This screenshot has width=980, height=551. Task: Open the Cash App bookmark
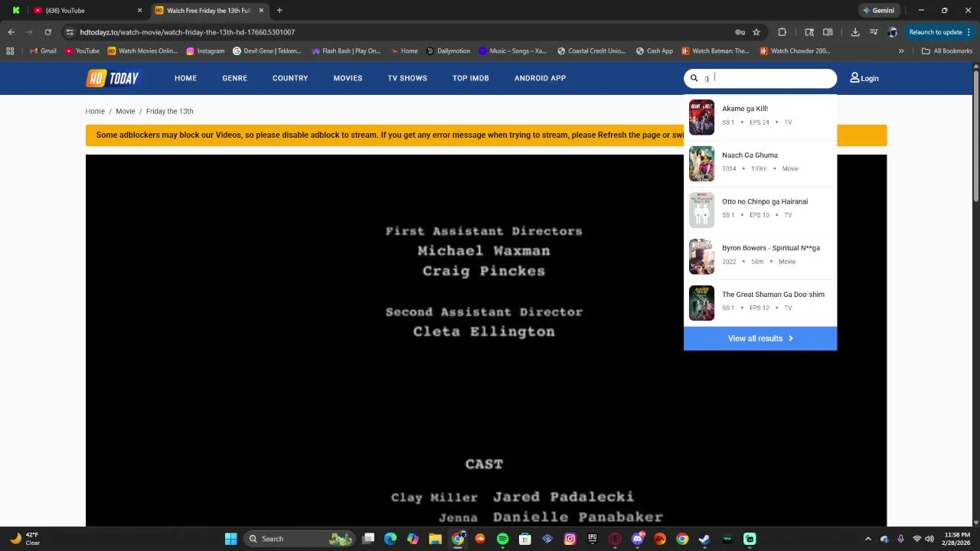click(655, 51)
